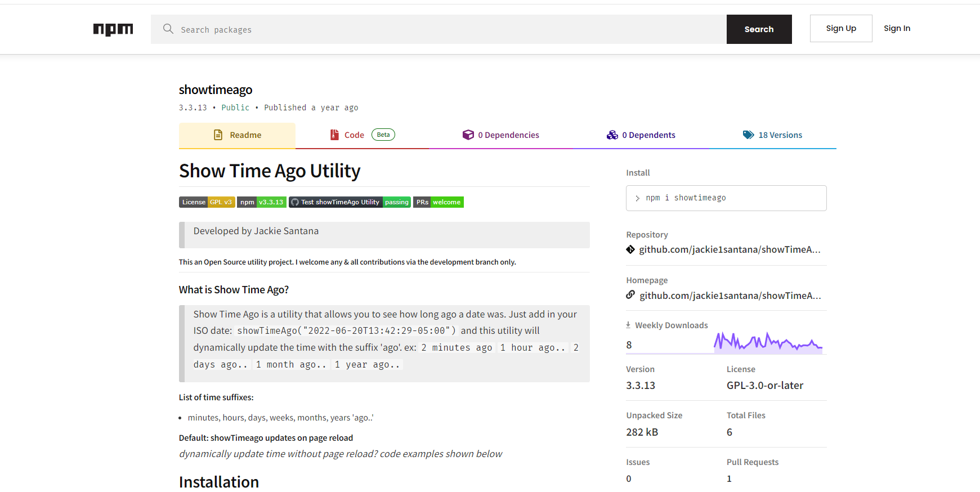The height and width of the screenshot is (492, 980).
Task: Click the Versions tags icon
Action: [749, 135]
